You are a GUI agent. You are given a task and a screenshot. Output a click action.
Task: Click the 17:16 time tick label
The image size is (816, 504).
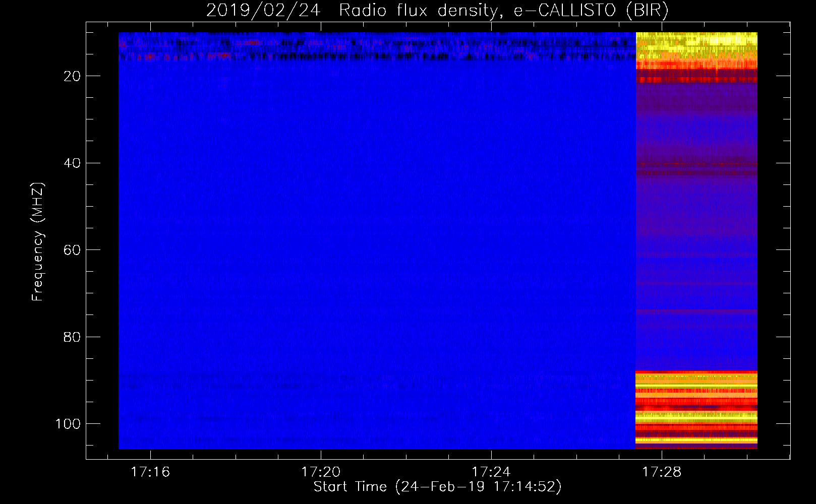pos(150,472)
